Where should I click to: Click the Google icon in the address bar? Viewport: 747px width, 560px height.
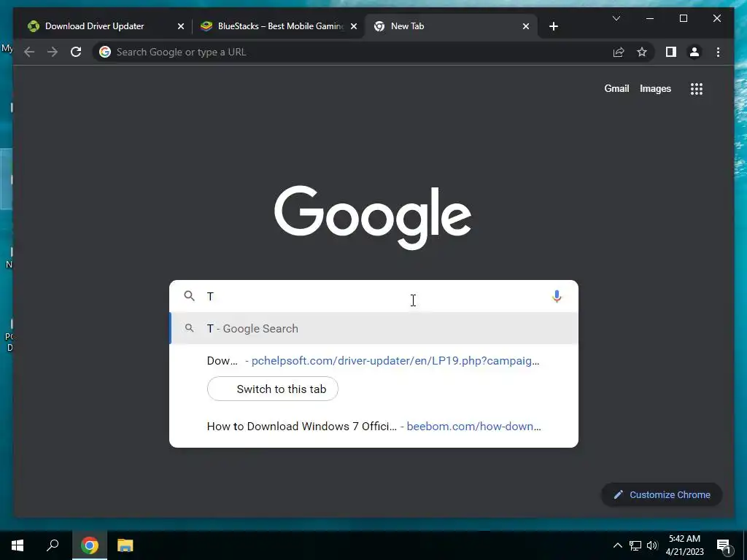(105, 52)
